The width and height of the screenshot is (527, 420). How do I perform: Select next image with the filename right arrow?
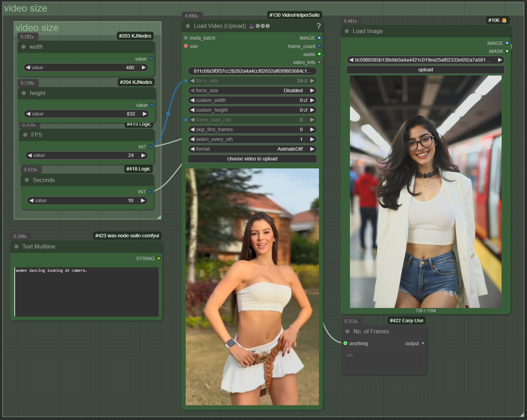coord(500,60)
